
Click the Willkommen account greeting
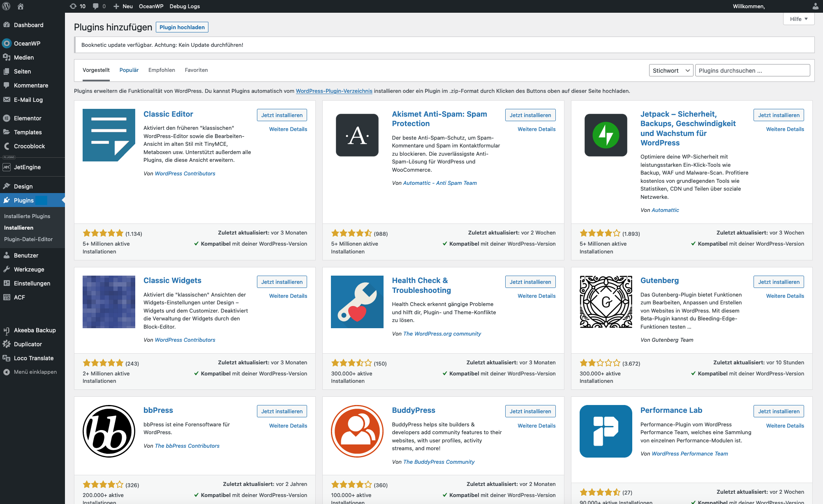point(749,6)
